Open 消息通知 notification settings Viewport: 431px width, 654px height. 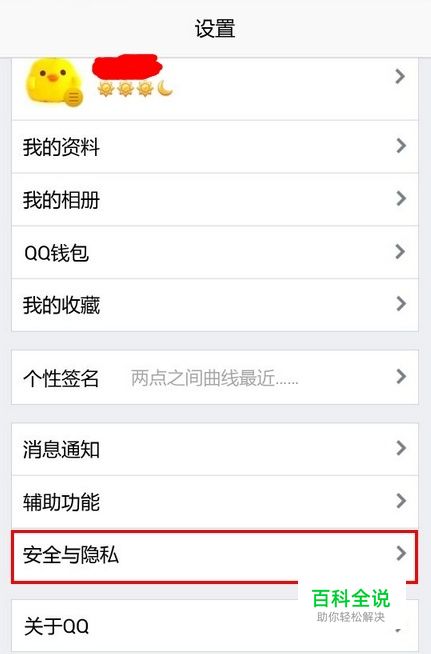coord(215,449)
